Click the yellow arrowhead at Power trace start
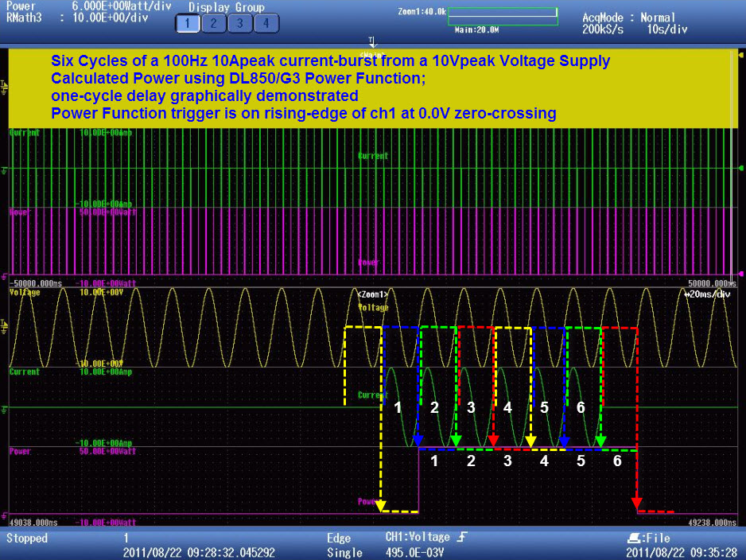Image resolution: width=746 pixels, height=560 pixels. tap(382, 506)
